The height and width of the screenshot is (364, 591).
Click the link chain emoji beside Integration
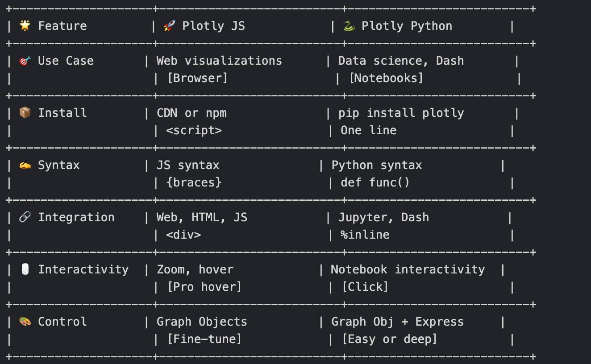25,217
